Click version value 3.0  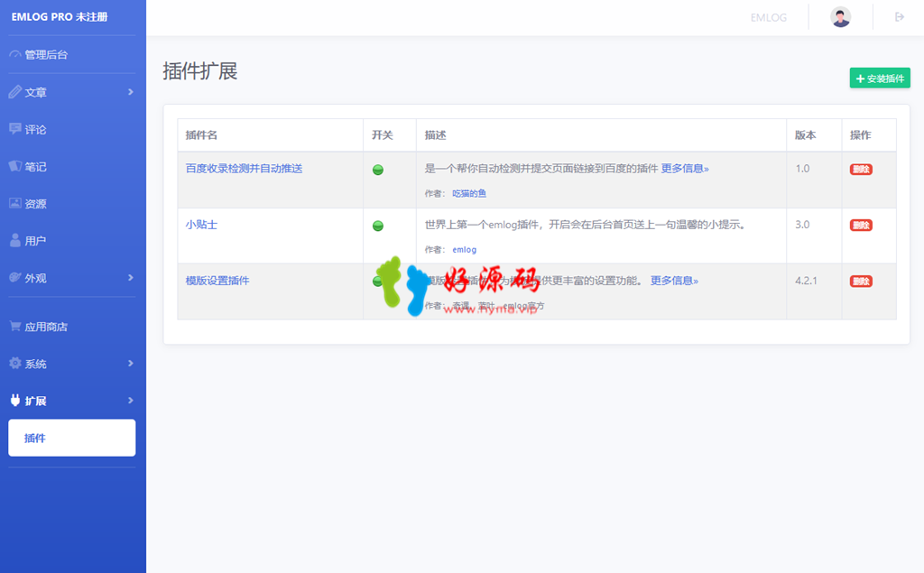pos(802,225)
